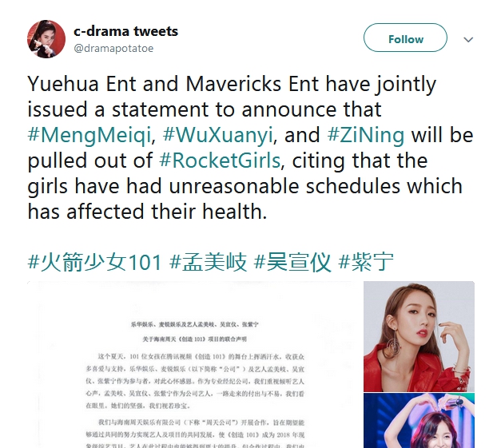Open the #WuXuanyi hashtag
The height and width of the screenshot is (448, 497).
click(217, 135)
